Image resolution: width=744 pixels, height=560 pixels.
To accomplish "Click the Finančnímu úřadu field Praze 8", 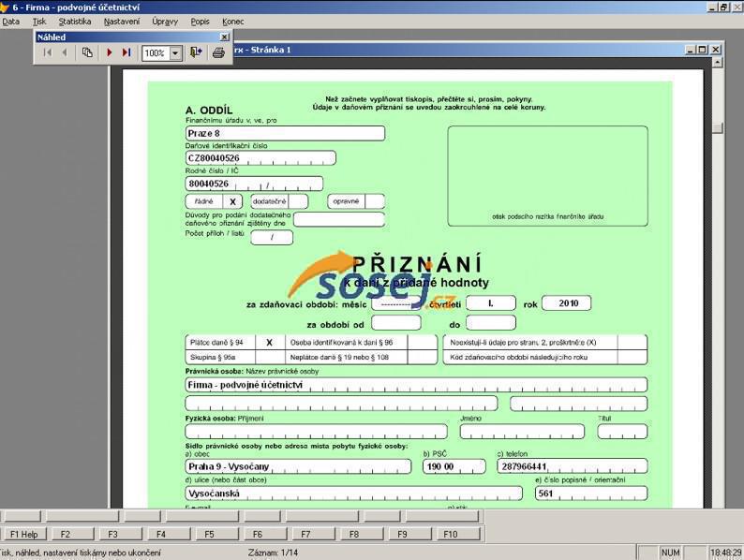I will tap(285, 133).
